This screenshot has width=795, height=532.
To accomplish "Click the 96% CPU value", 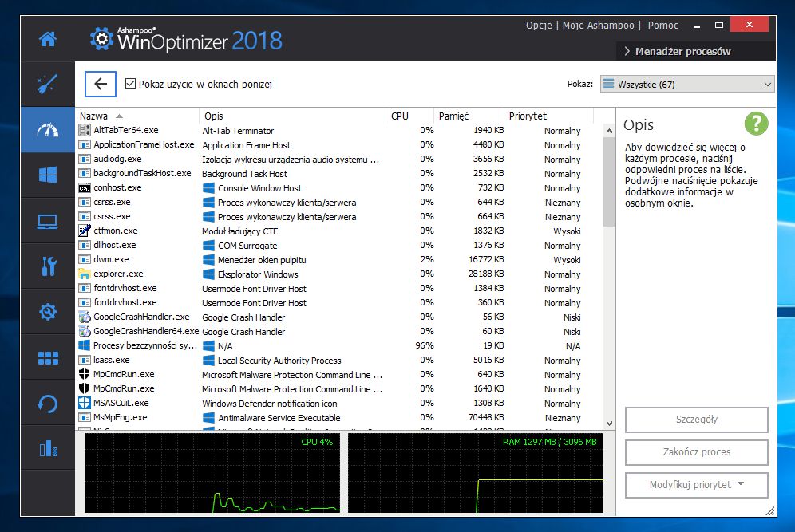I will [425, 345].
